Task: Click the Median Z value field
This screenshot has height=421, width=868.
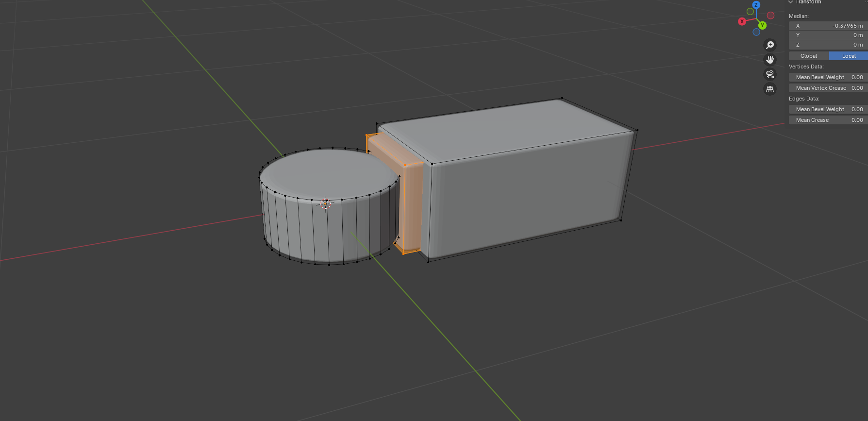Action: [828, 45]
